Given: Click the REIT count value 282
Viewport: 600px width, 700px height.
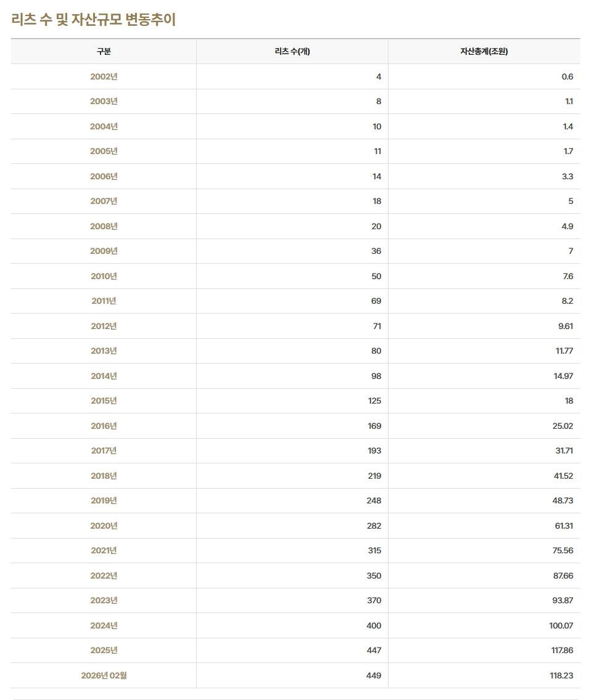Looking at the screenshot, I should [374, 526].
